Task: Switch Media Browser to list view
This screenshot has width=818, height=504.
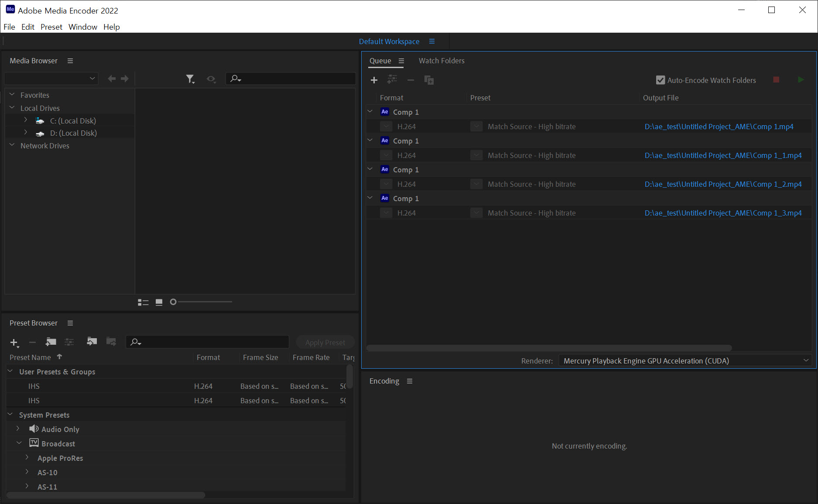Action: click(x=143, y=302)
